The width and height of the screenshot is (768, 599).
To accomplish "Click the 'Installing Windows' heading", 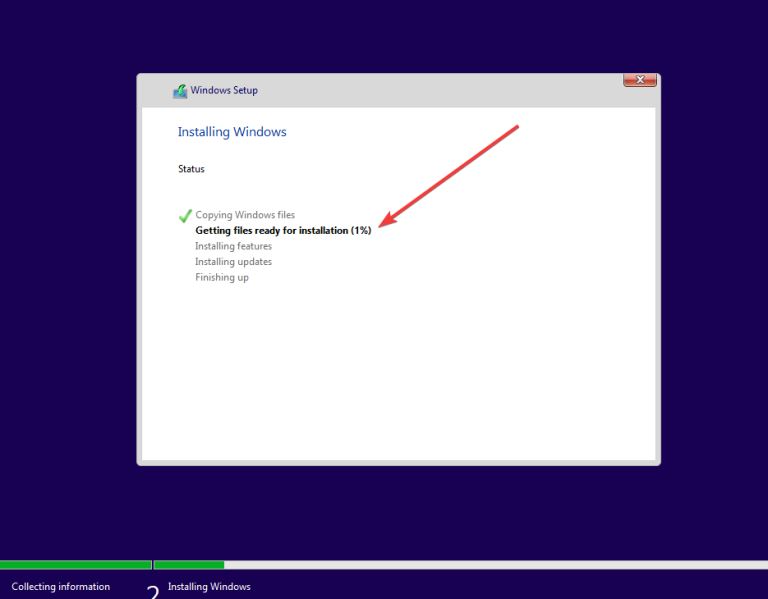I will tap(232, 132).
